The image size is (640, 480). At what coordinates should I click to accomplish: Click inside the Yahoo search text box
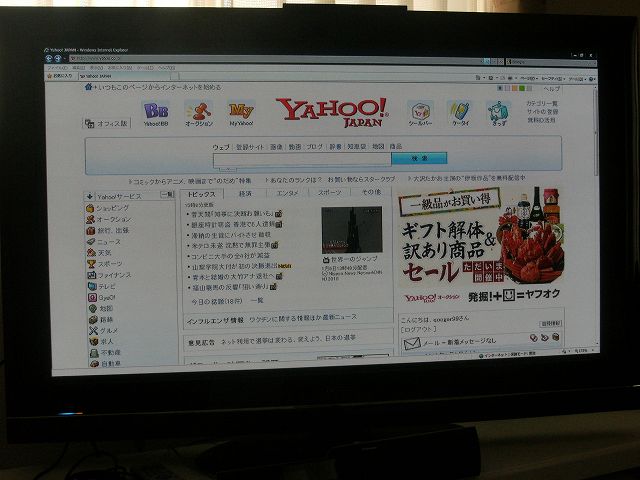click(x=302, y=160)
